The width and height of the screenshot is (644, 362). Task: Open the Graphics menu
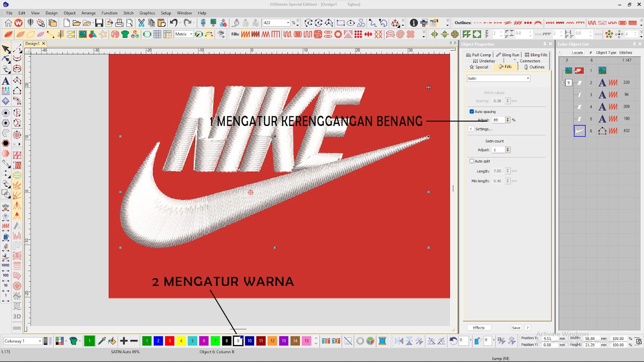(147, 13)
